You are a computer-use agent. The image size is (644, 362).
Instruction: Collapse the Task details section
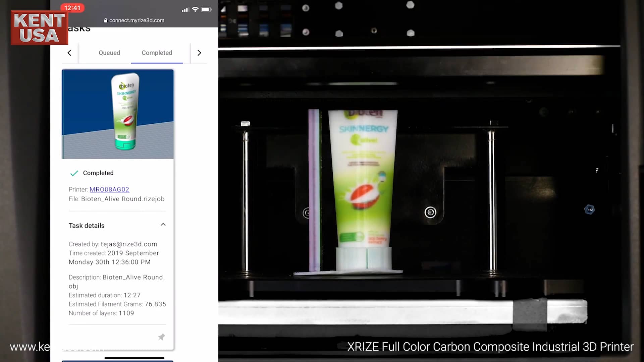[163, 225]
